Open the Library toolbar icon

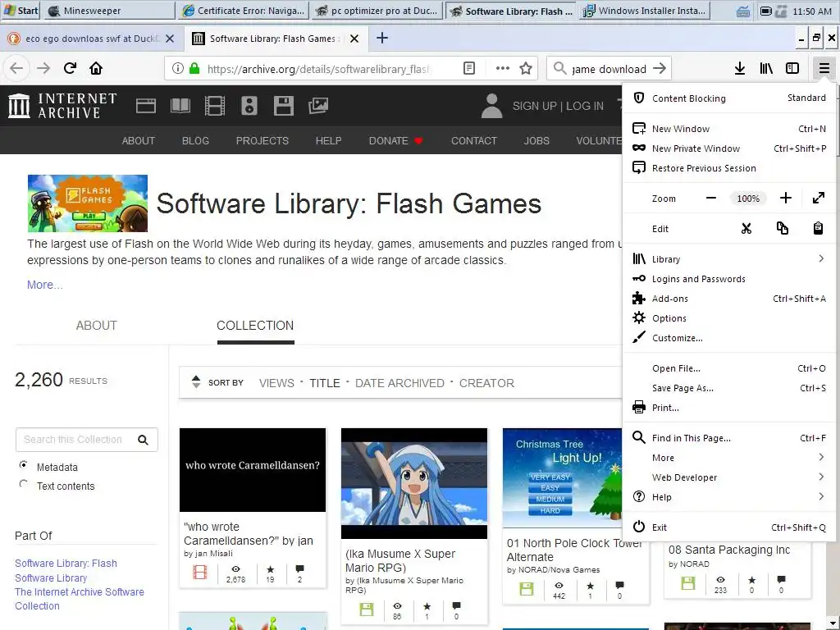coord(766,69)
